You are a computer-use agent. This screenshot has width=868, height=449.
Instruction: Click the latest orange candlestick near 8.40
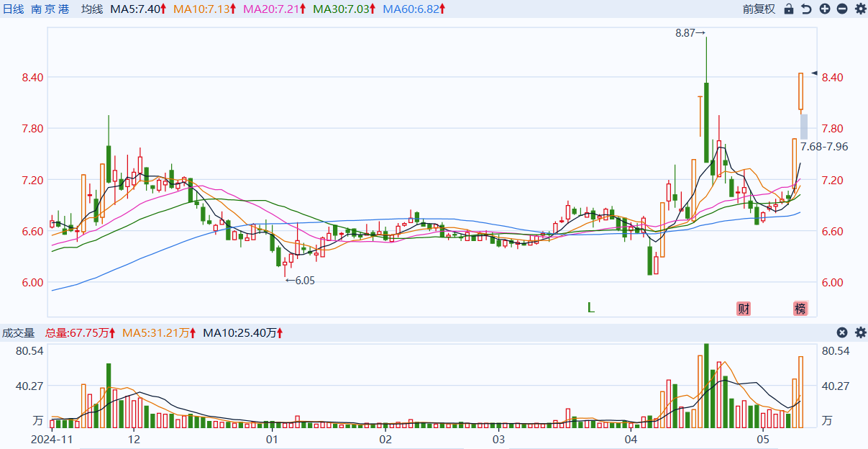coord(800,91)
